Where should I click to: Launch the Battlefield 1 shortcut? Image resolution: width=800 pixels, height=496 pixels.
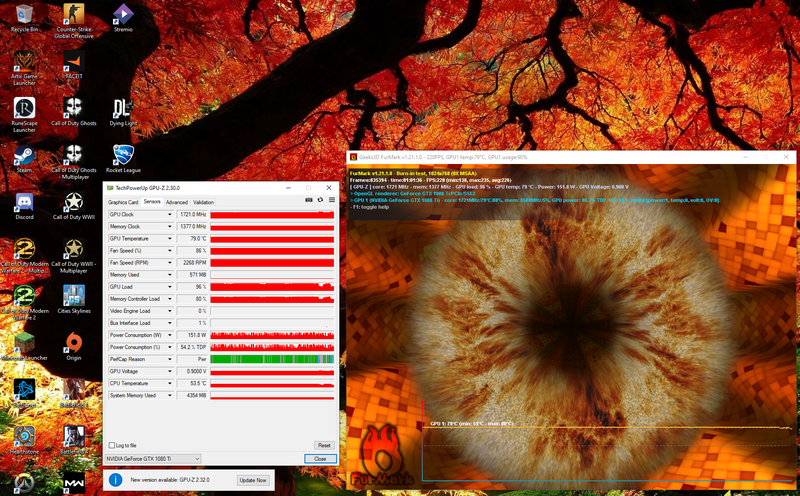(x=73, y=393)
